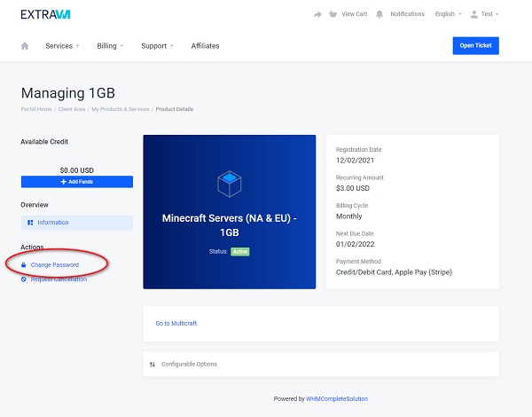Click the Available Credit heading

pos(44,142)
